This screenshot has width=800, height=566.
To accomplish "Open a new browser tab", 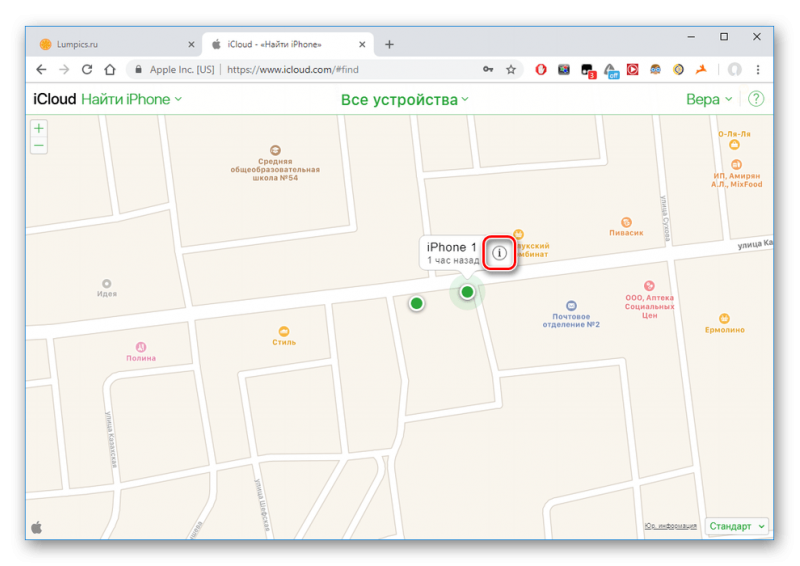I will point(389,44).
